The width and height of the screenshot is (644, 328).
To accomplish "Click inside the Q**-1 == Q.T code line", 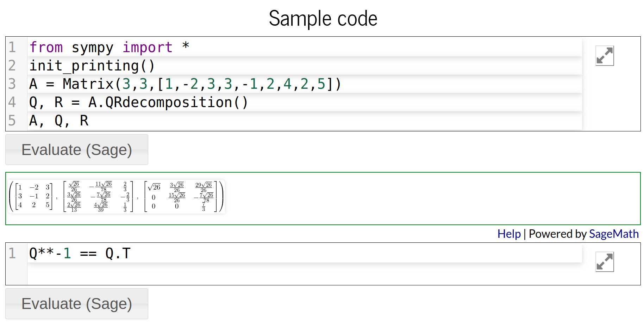I will tap(79, 253).
